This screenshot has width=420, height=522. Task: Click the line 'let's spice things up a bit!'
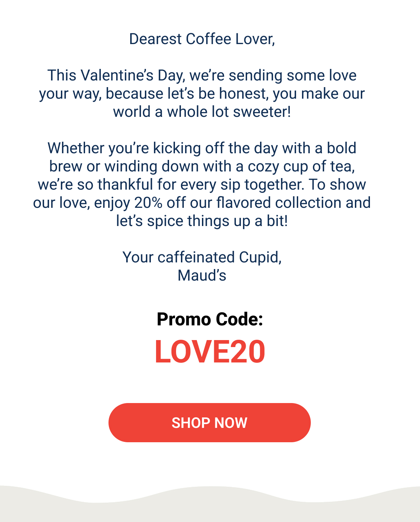202,221
